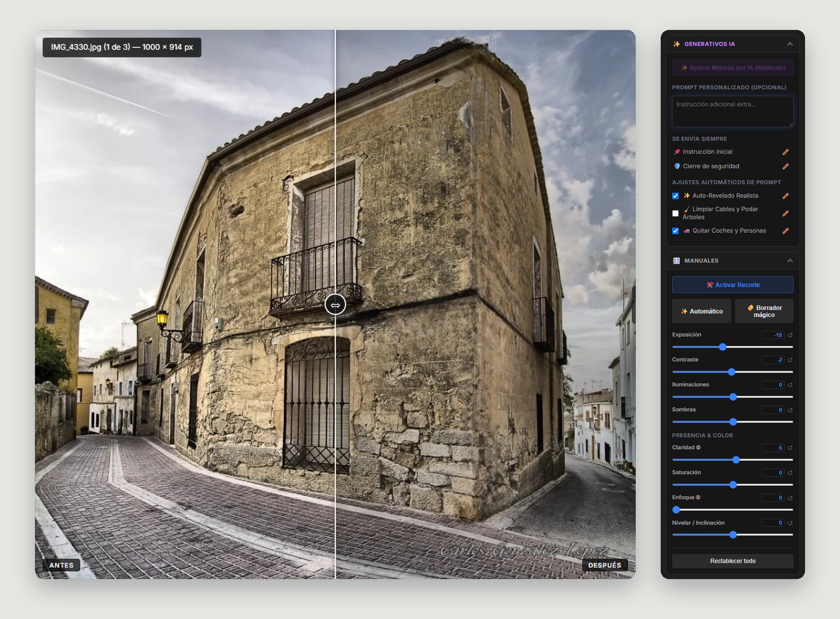Uncheck Auto-Revelado Realista

pyautogui.click(x=675, y=196)
